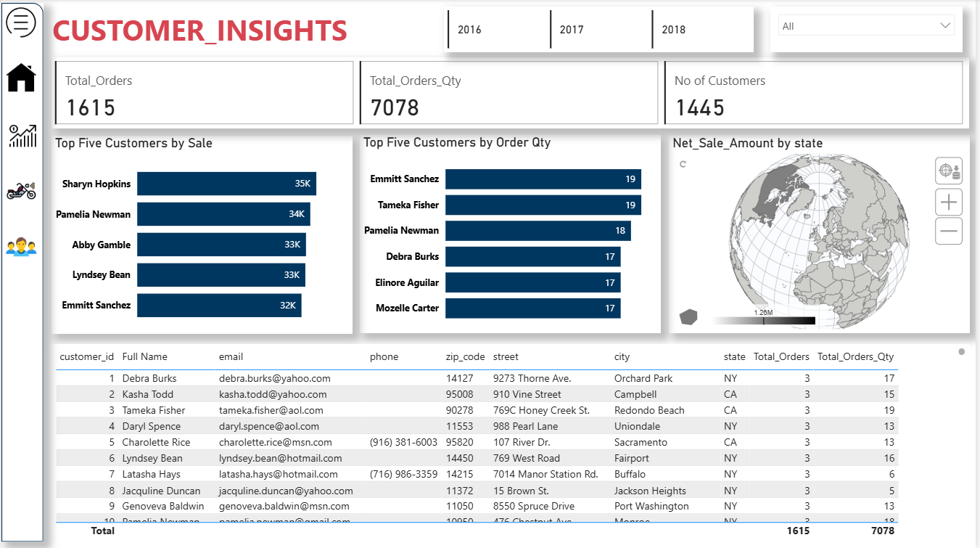The height and width of the screenshot is (548, 980).
Task: Sort table by the state column header
Action: 734,356
